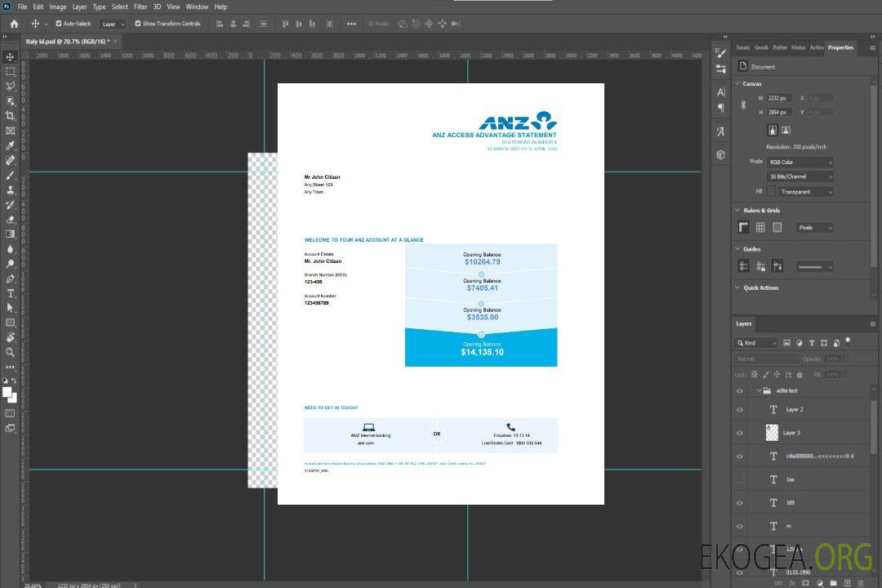Hide Layer 2 via eye icon
882x588 pixels.
pos(740,410)
